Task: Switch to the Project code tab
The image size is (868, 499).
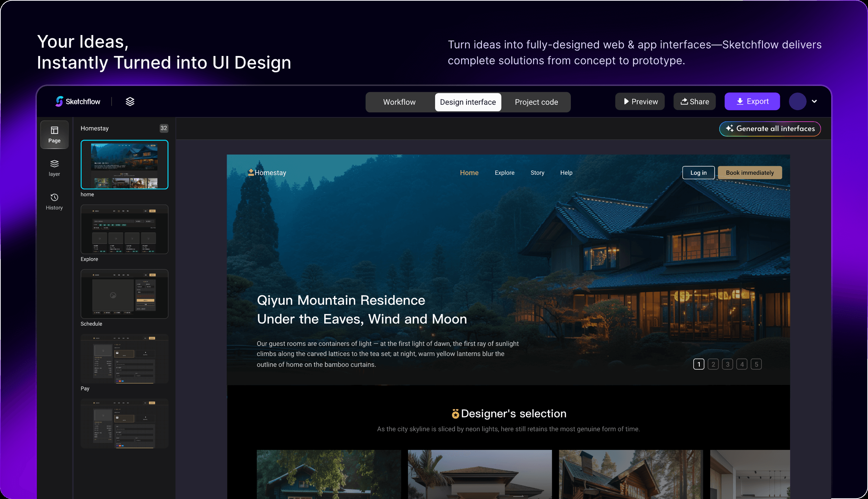Action: [x=536, y=102]
